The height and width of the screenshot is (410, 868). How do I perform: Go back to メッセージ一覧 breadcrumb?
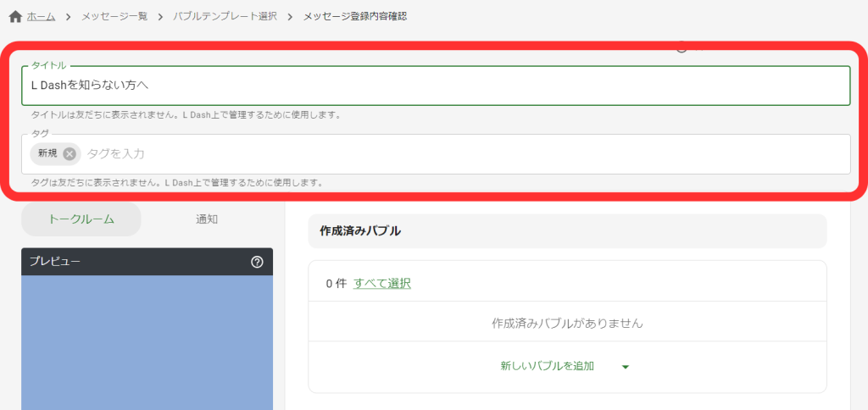pos(114,17)
